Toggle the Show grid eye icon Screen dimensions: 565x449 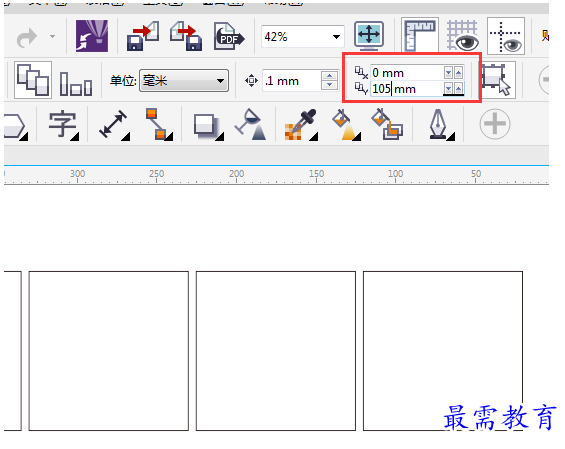click(463, 35)
